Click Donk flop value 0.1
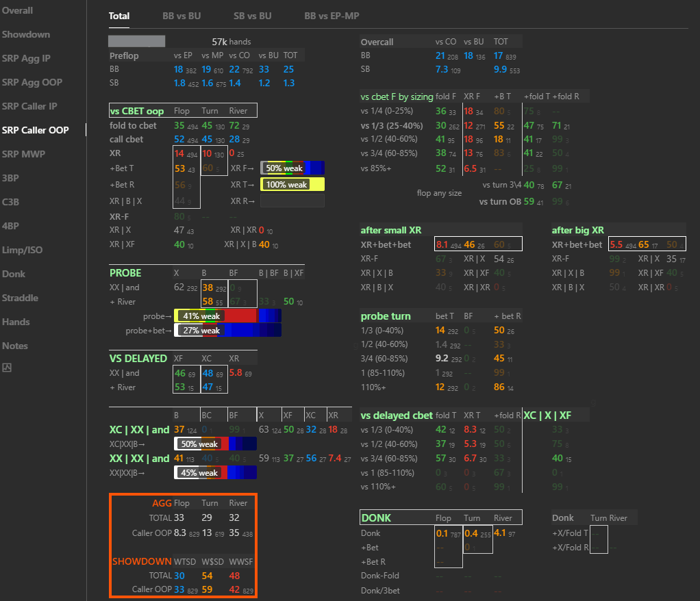 (442, 533)
